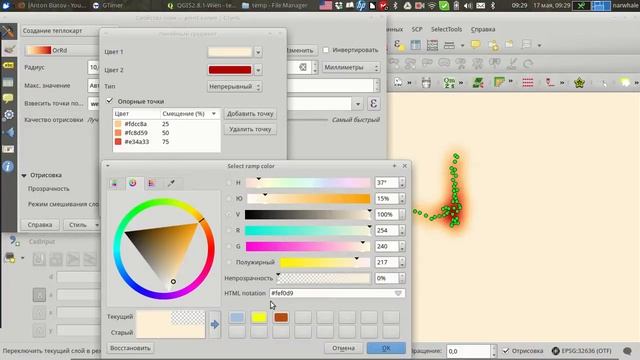Open the SelectTools menu
640x360 pixels.
447,29
